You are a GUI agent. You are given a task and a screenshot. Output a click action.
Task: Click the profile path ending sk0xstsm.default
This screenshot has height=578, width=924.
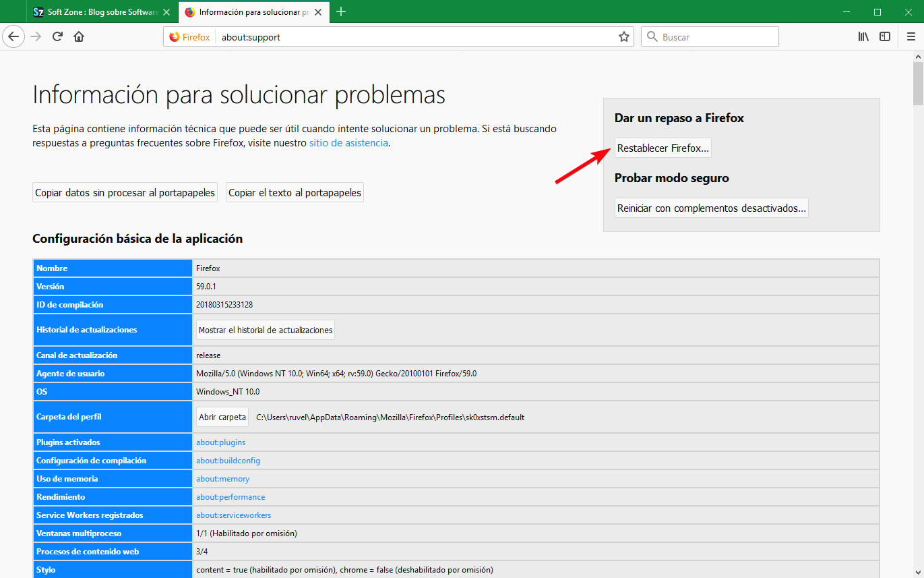pos(390,417)
